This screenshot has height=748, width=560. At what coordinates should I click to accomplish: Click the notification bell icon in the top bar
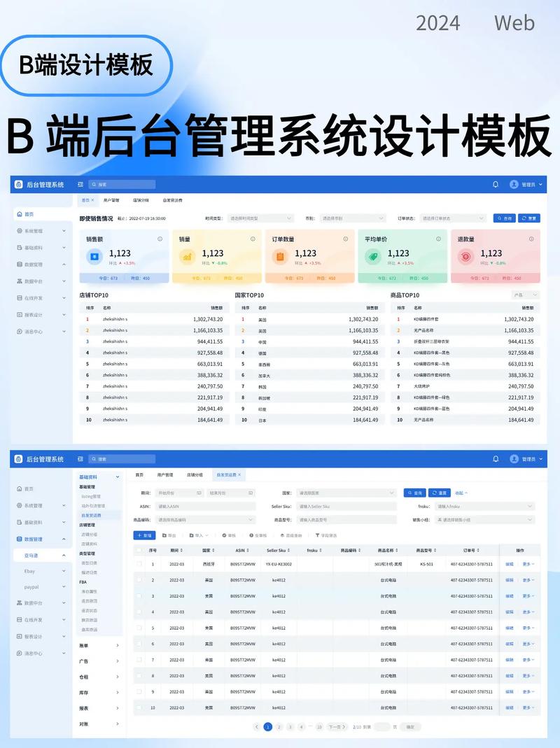pos(496,460)
